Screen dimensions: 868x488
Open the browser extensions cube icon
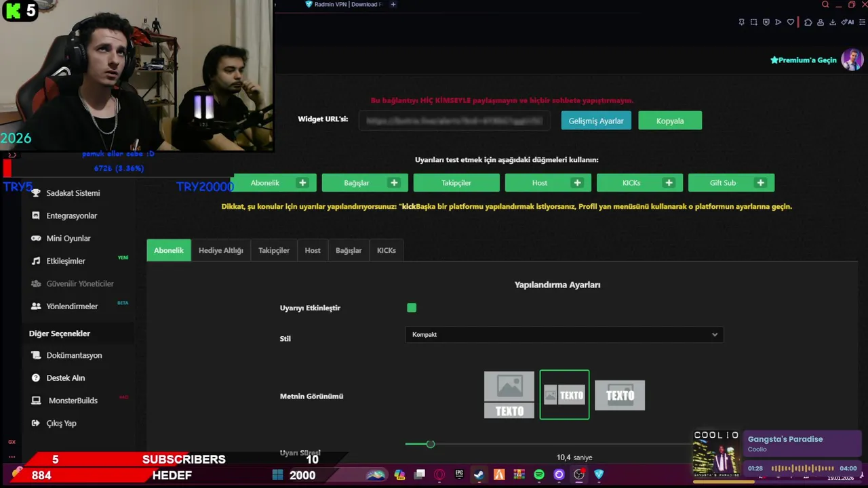click(x=808, y=22)
